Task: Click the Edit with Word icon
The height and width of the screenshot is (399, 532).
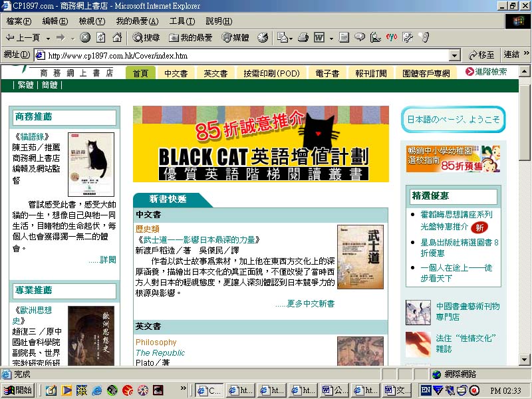Action: pos(319,37)
